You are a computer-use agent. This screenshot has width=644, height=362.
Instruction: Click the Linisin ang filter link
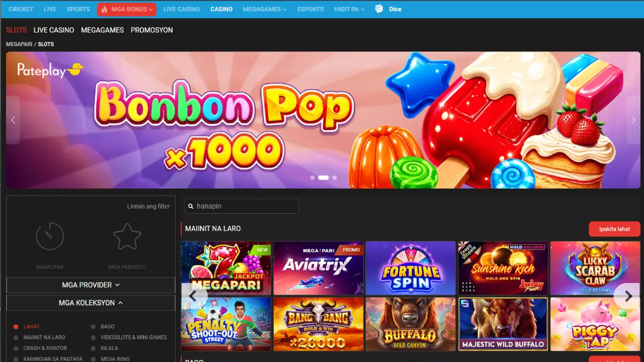tap(148, 206)
